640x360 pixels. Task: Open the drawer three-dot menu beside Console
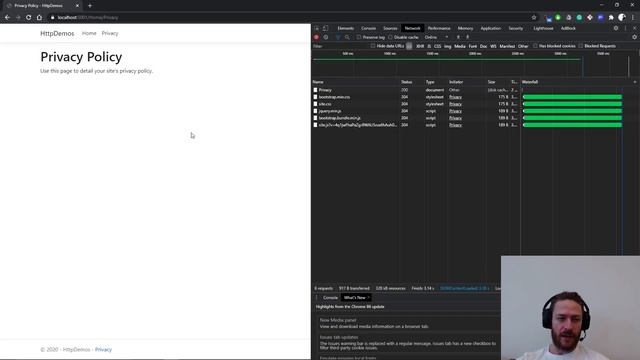pos(317,298)
